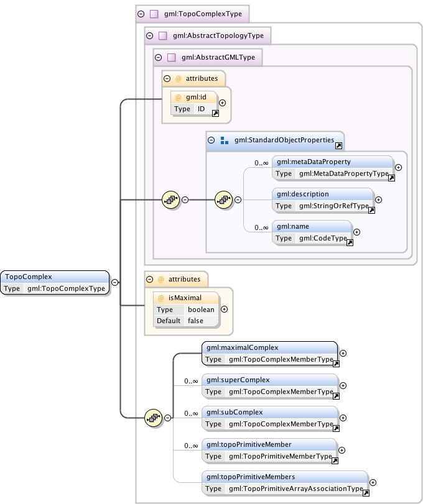This screenshot has width=423, height=504.
Task: Follow the reference arrow on gml:name
Action: tap(350, 243)
